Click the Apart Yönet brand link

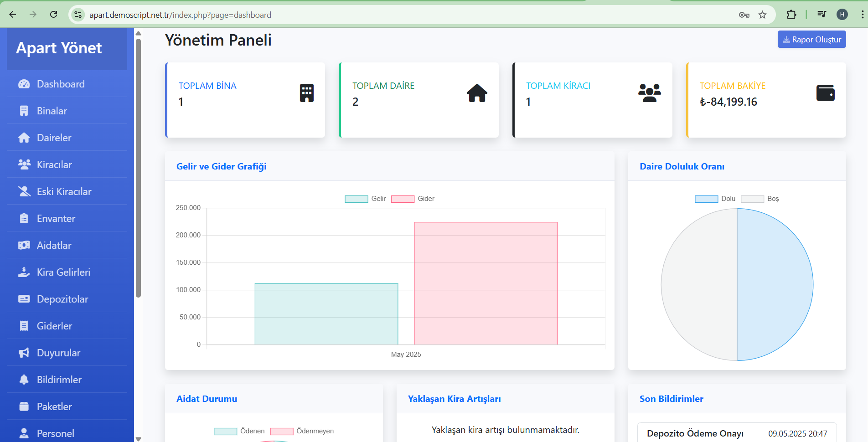click(x=59, y=48)
